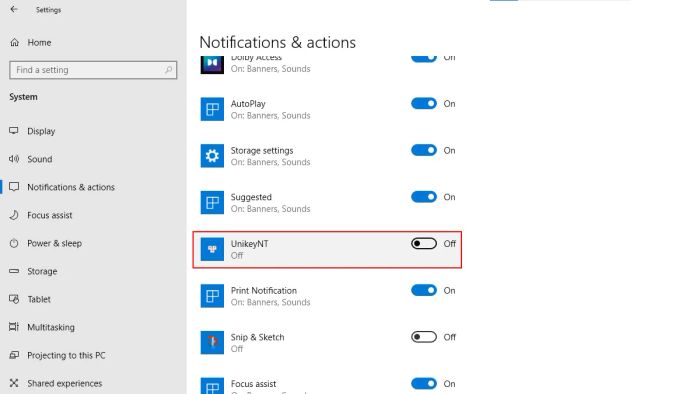Screen dimensions: 700x394
Task: Turn off Suggested notifications toggle
Action: 424,197
